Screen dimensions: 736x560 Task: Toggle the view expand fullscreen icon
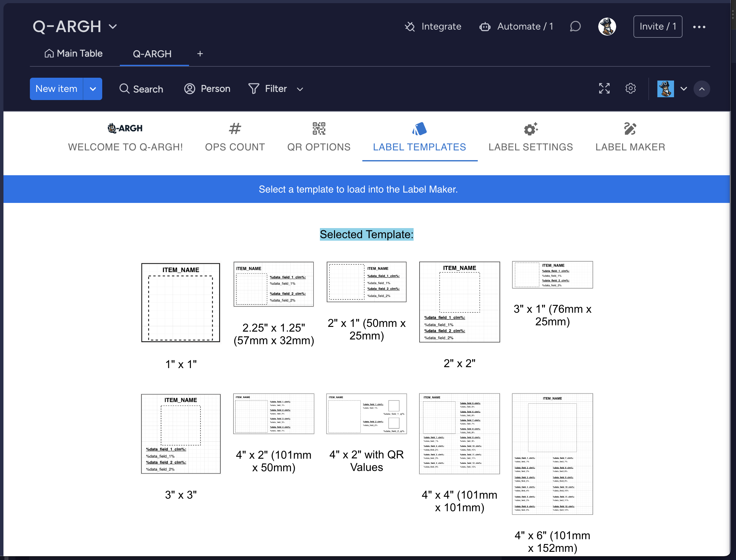pos(604,89)
